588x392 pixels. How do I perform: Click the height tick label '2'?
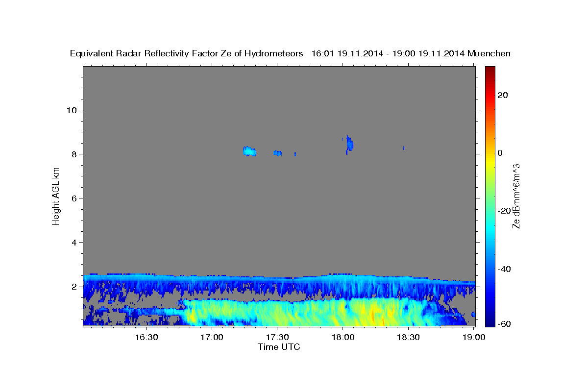[73, 287]
